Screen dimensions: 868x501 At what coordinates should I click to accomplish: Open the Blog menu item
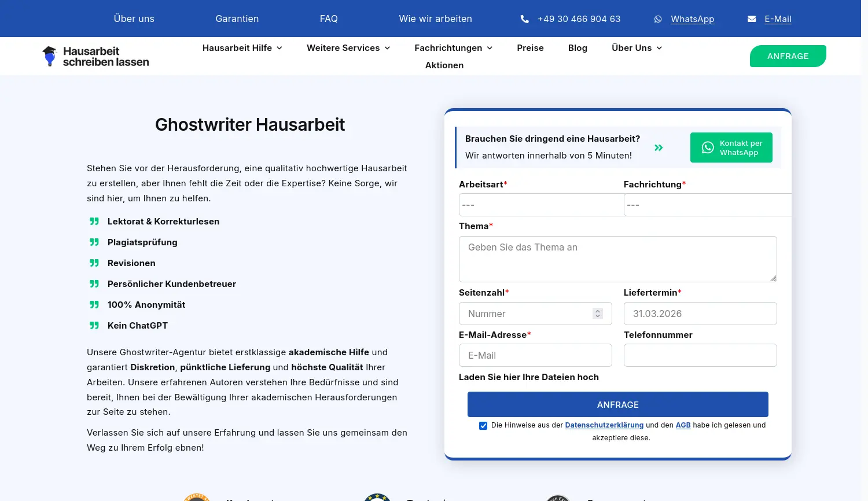point(578,48)
